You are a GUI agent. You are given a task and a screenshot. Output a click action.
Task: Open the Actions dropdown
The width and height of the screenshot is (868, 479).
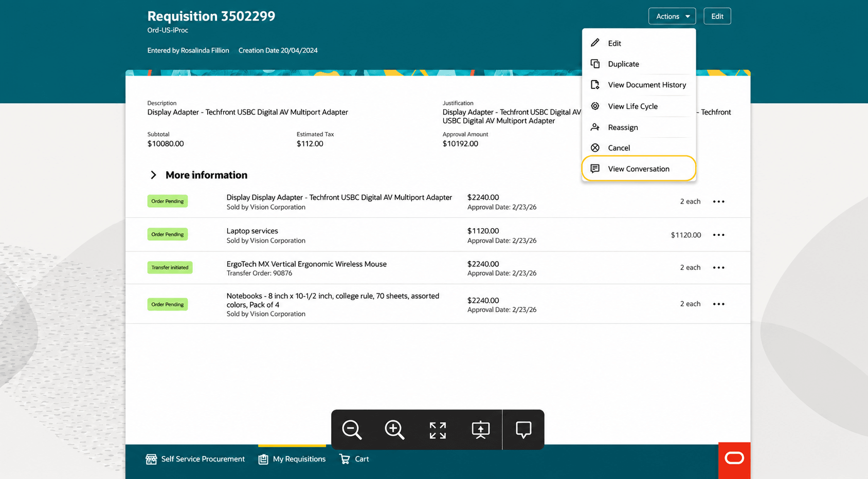coord(672,16)
